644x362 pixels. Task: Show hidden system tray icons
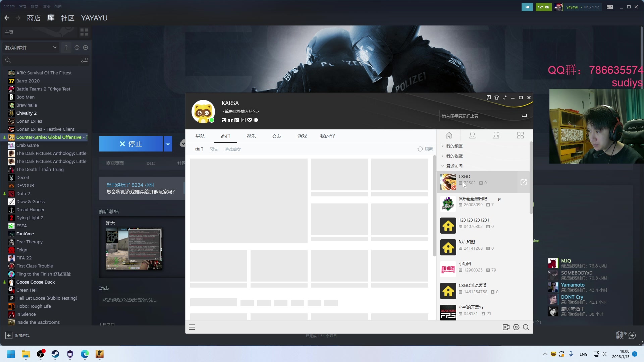(545, 354)
